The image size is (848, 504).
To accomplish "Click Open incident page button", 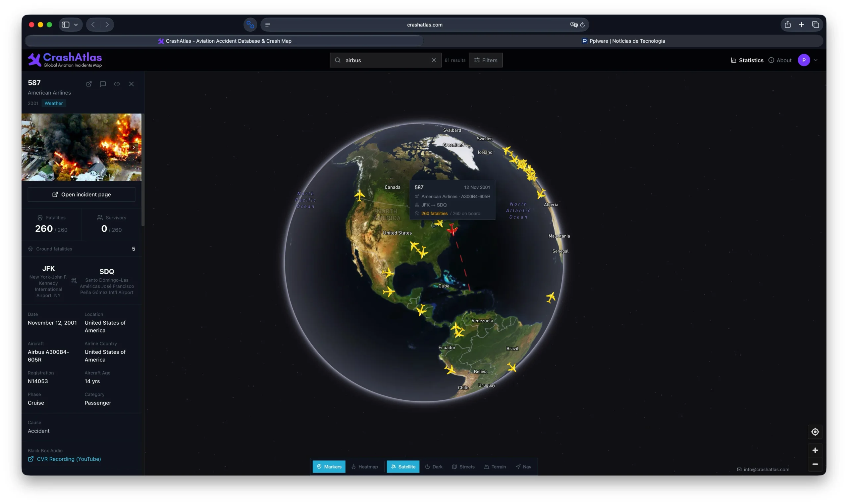I will pyautogui.click(x=81, y=195).
